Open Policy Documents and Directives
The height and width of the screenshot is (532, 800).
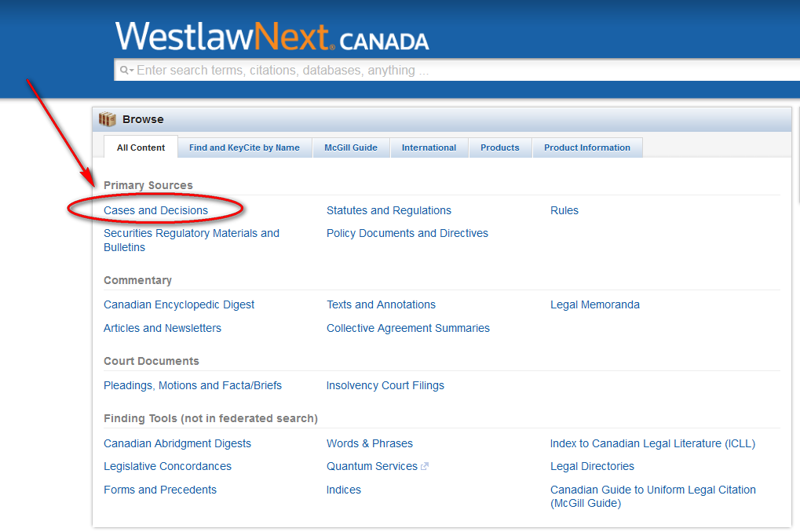coord(407,233)
